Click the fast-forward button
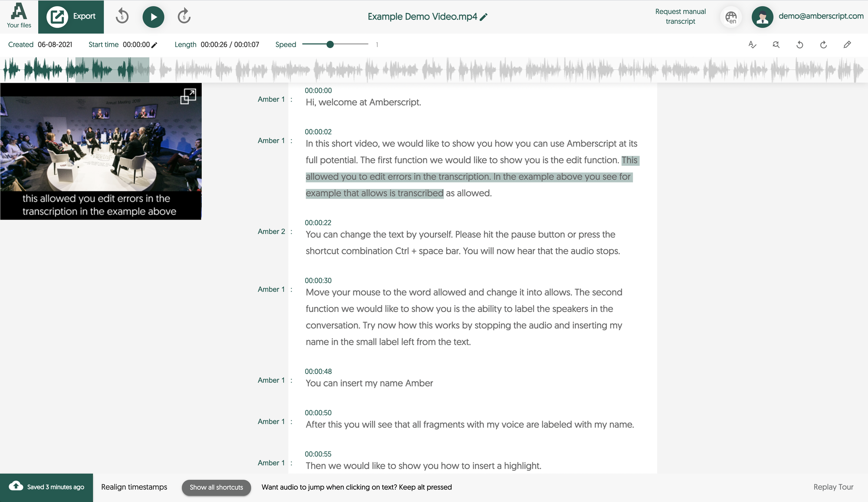This screenshot has height=502, width=868. click(184, 17)
